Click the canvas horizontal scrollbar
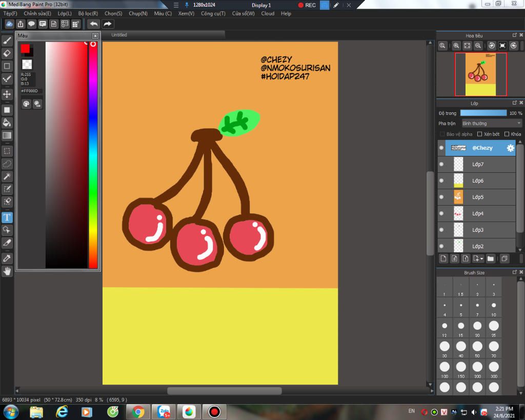 click(x=225, y=391)
